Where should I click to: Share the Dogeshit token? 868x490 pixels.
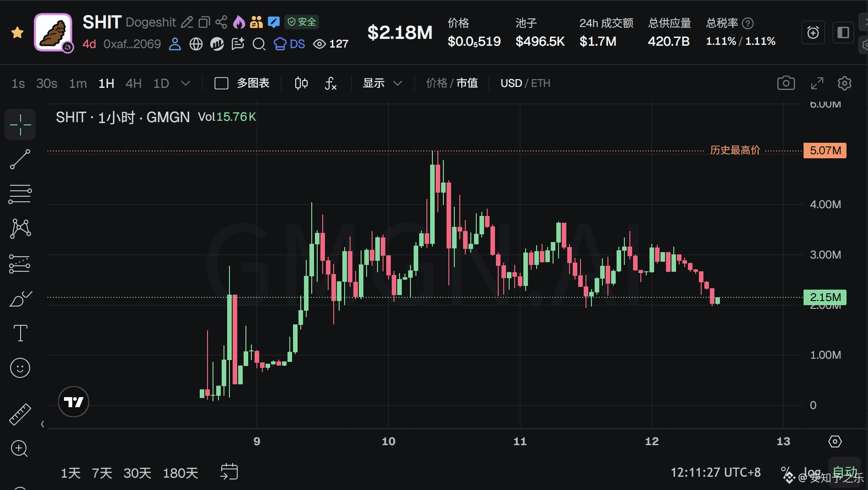[x=221, y=22]
